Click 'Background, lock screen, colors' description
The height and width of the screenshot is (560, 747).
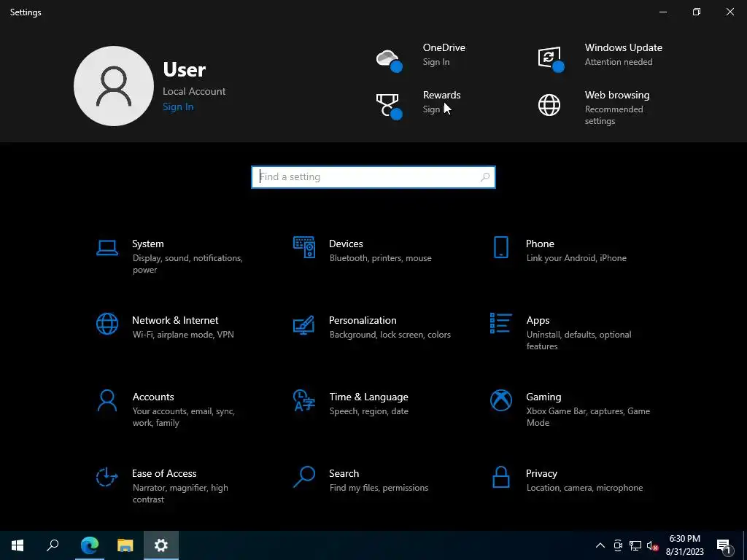tap(390, 335)
